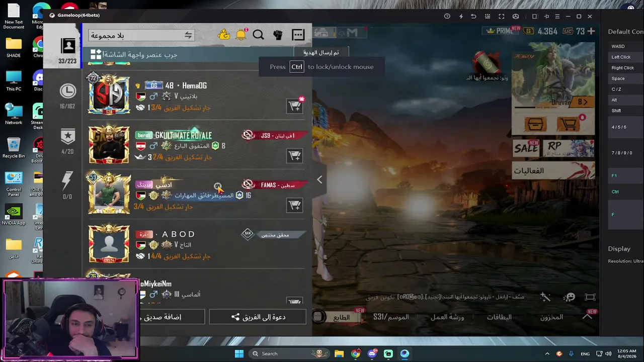Collapse the friends panel with left arrow
The height and width of the screenshot is (362, 644).
click(x=319, y=179)
